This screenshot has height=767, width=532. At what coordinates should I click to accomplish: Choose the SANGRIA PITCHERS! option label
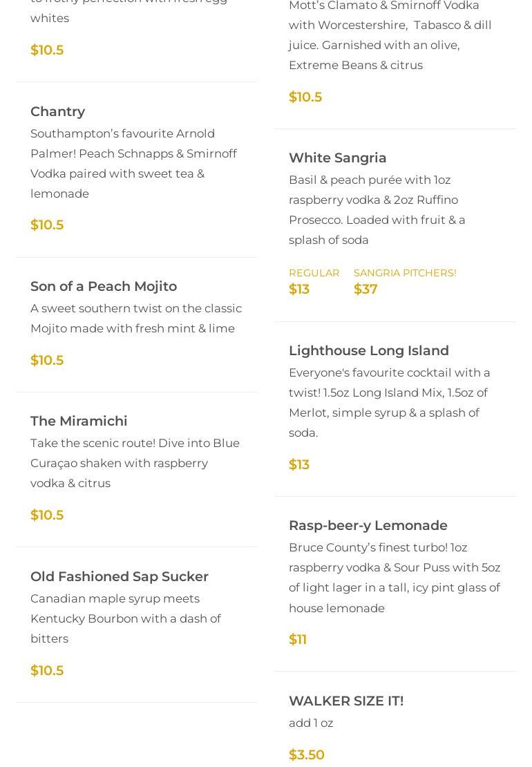404,273
